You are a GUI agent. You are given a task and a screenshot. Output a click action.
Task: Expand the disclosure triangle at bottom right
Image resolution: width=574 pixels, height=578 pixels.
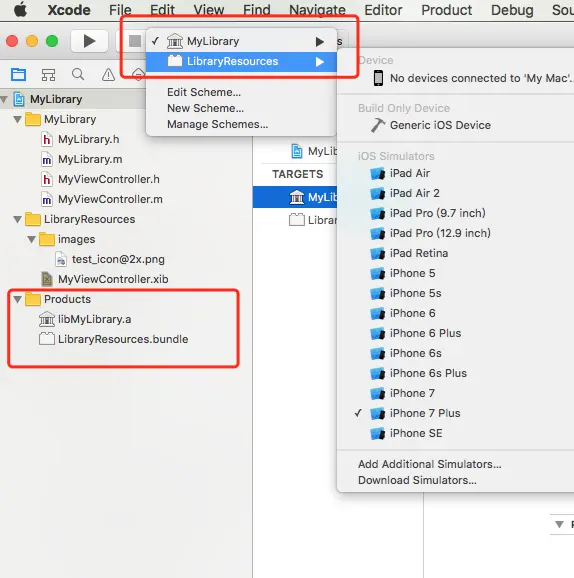click(x=559, y=525)
